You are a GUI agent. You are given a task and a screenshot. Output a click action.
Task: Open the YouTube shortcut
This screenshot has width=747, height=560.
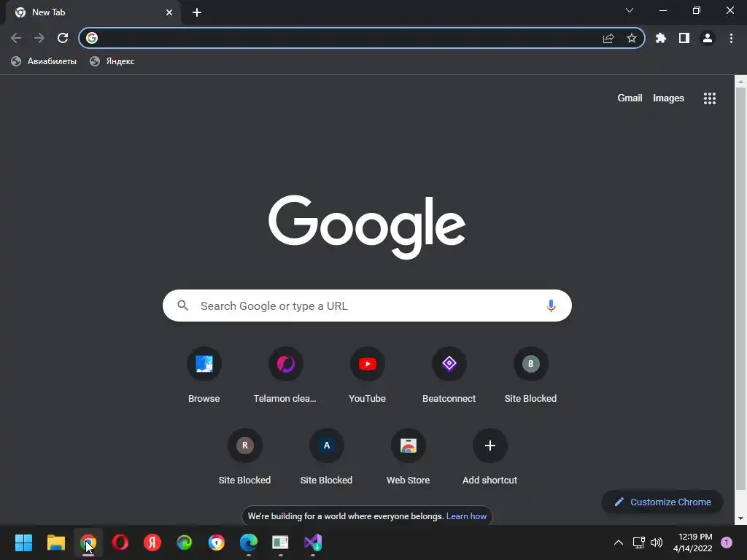pos(368,376)
